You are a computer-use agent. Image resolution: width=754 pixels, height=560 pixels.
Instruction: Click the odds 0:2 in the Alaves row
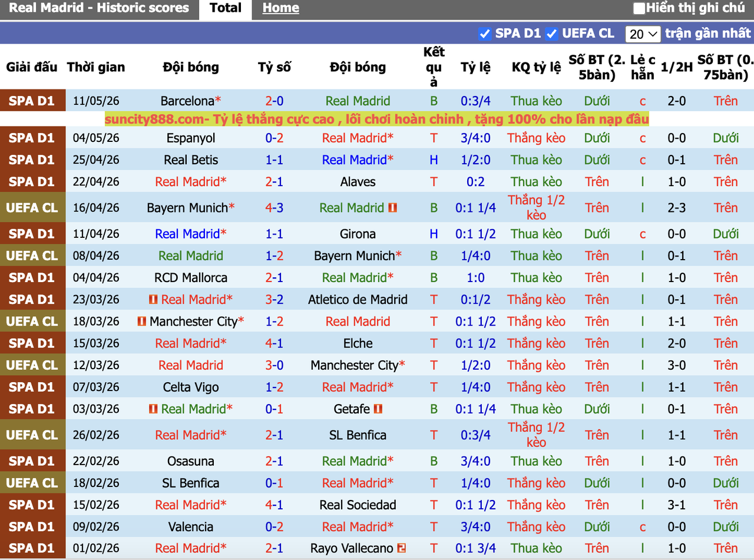(x=475, y=182)
